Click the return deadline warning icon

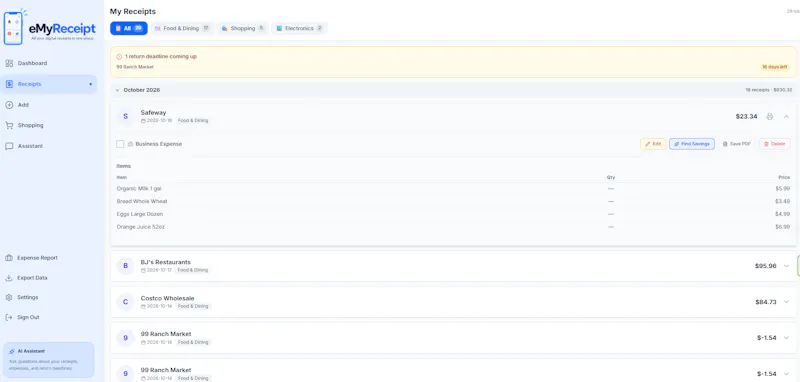[119, 57]
